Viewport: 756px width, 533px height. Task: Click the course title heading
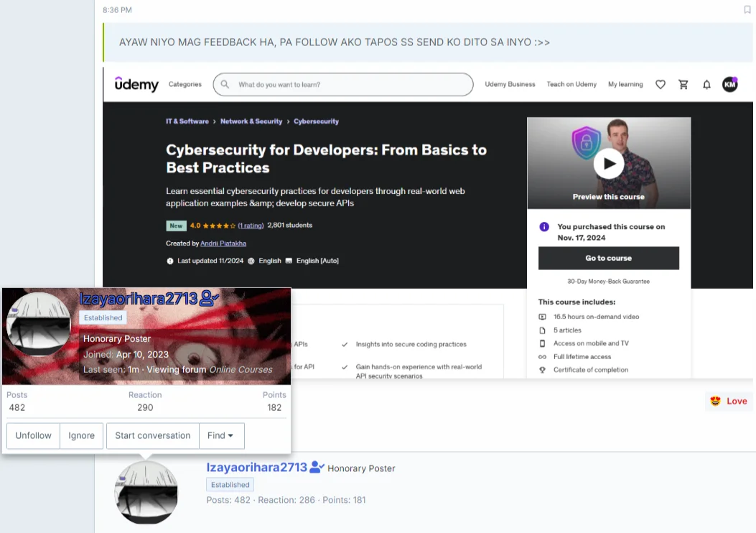click(x=326, y=159)
